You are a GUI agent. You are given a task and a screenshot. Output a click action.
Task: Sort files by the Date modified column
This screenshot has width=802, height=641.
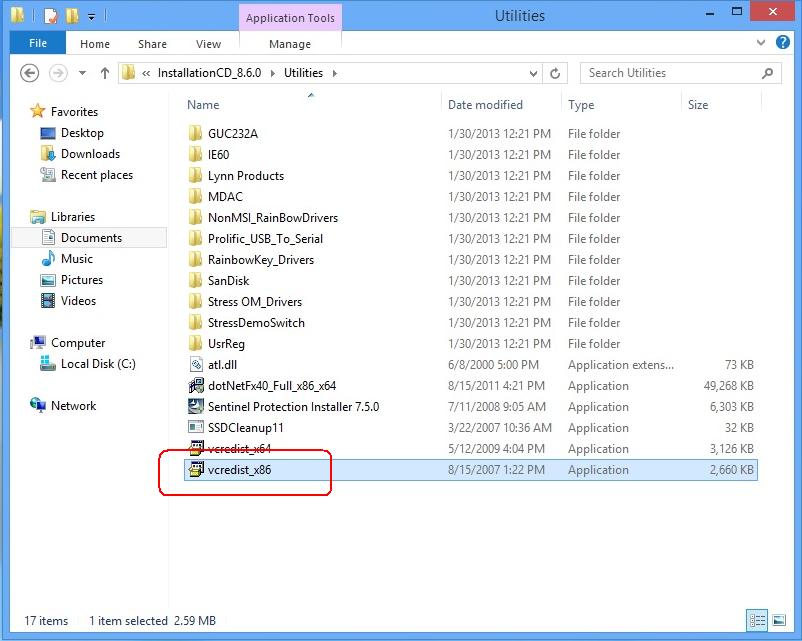coord(486,104)
